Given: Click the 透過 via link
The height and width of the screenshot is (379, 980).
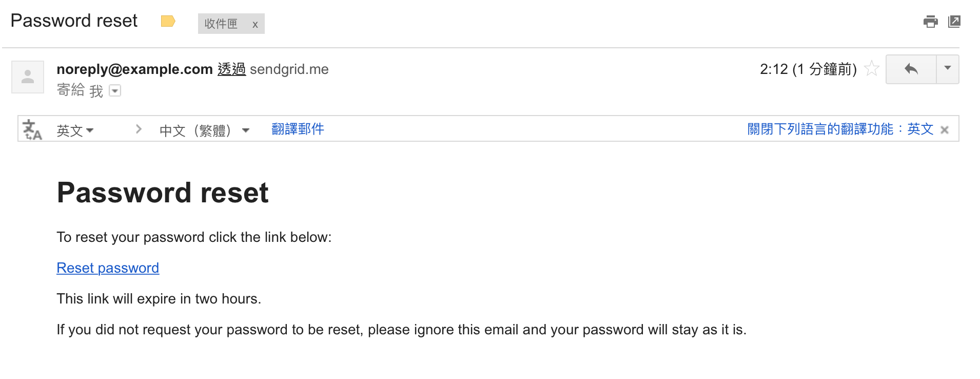Looking at the screenshot, I should click(231, 69).
